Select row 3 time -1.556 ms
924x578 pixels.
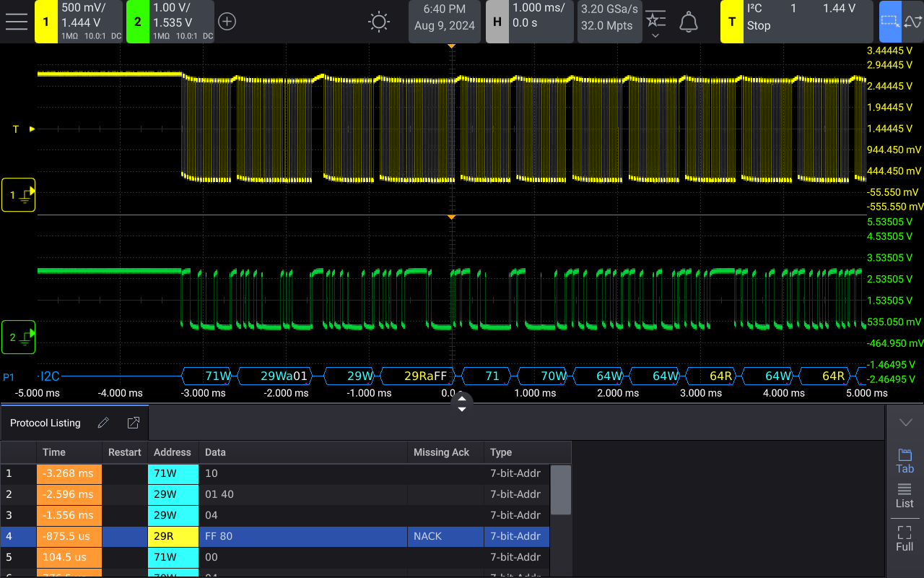click(69, 516)
